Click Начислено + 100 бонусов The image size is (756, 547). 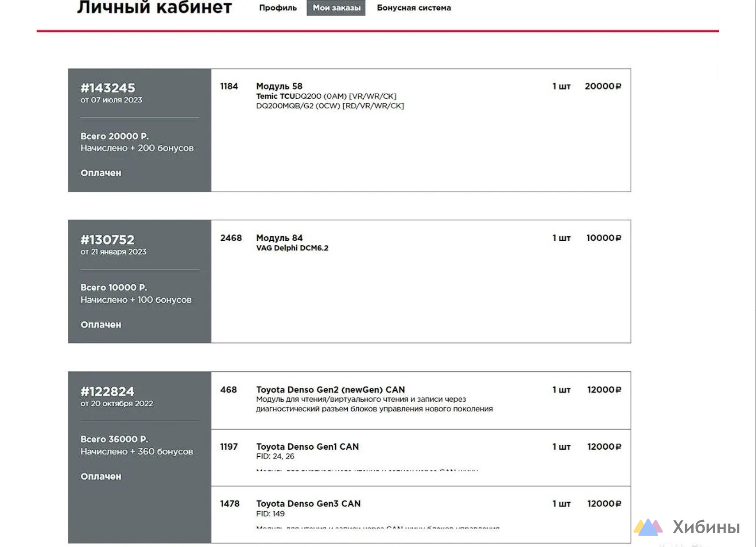tap(136, 300)
